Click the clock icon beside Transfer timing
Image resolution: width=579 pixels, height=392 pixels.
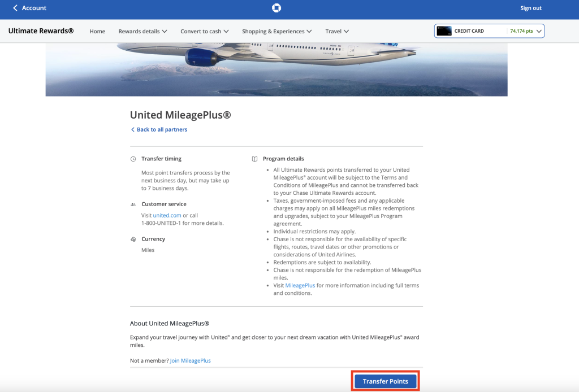133,159
